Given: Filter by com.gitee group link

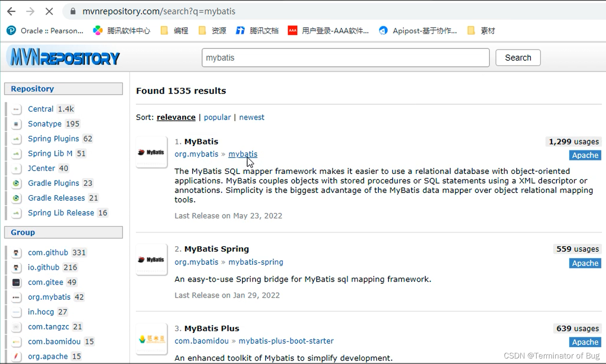Looking at the screenshot, I should (46, 282).
